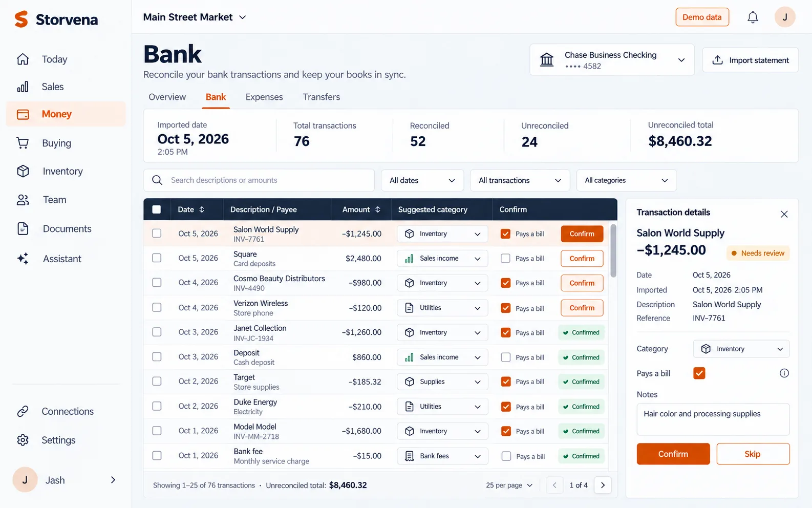Image resolution: width=812 pixels, height=508 pixels.
Task: Open the Settings gear icon
Action: 23,440
